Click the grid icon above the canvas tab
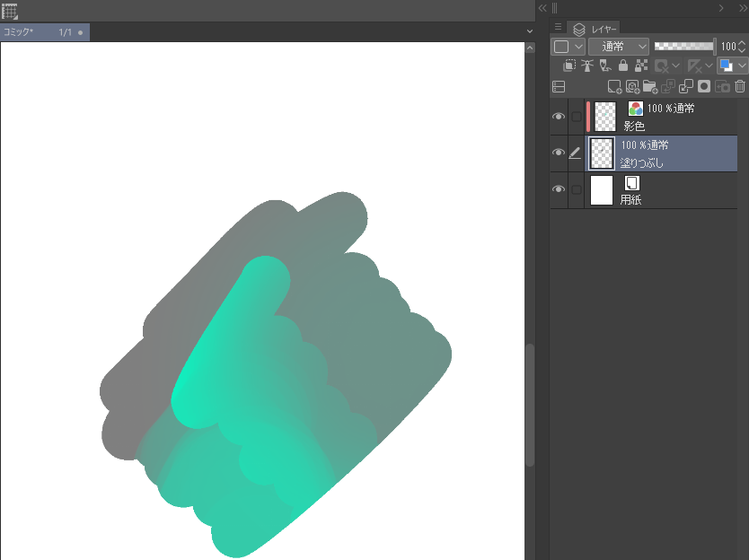The height and width of the screenshot is (560, 749). tap(10, 11)
